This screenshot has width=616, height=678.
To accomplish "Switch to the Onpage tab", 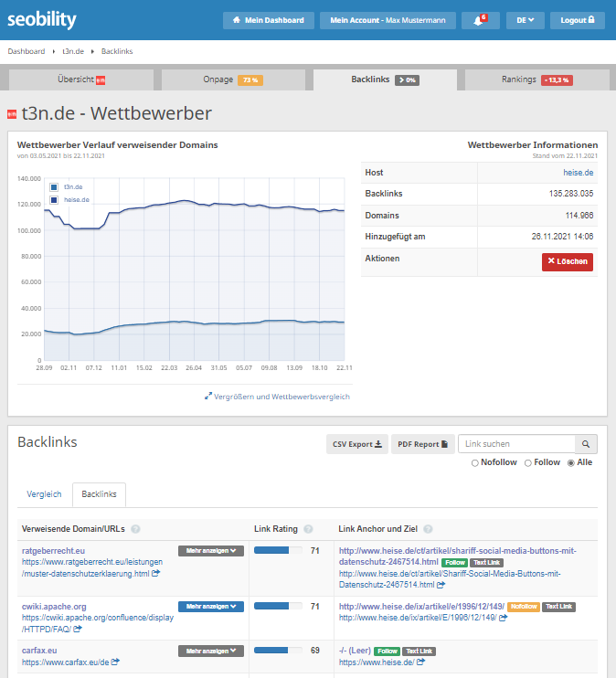I will click(x=233, y=80).
